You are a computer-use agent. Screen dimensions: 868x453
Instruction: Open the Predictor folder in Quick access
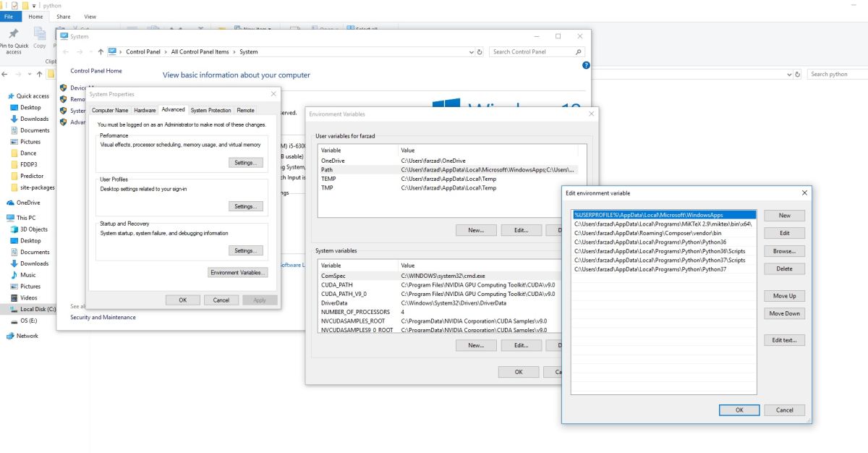(32, 176)
